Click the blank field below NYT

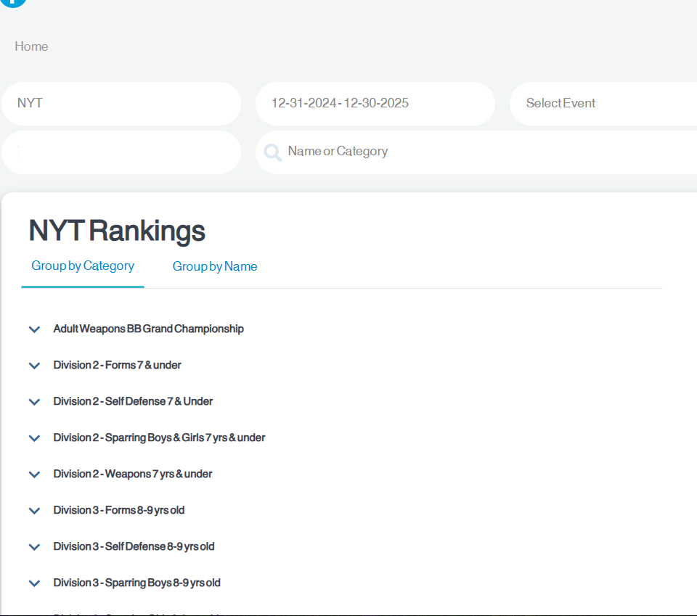click(121, 152)
